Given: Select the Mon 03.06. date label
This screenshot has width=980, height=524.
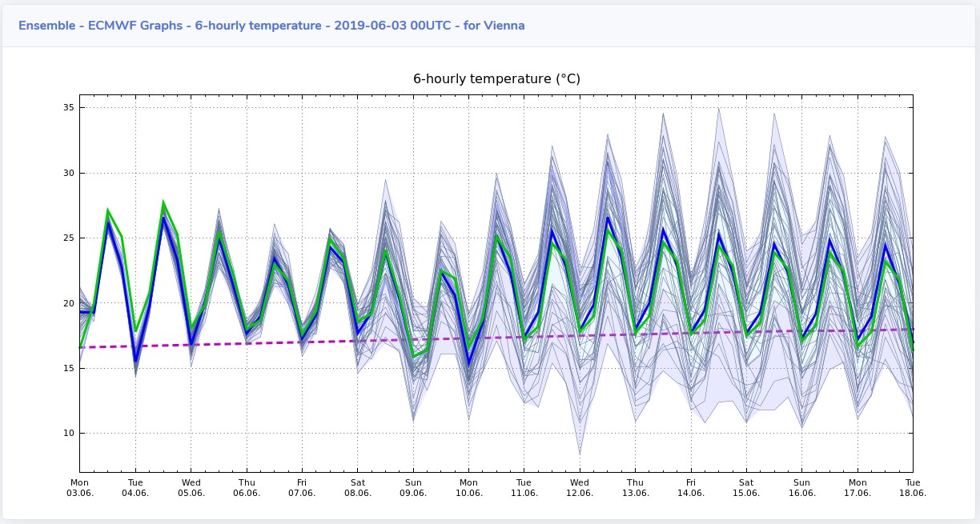Looking at the screenshot, I should coord(79,488).
